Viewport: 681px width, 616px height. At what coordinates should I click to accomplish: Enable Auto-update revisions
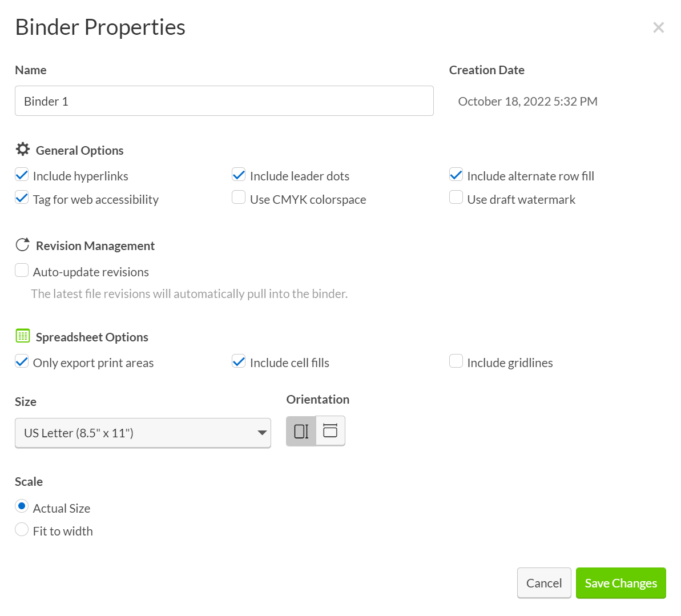pyautogui.click(x=21, y=269)
